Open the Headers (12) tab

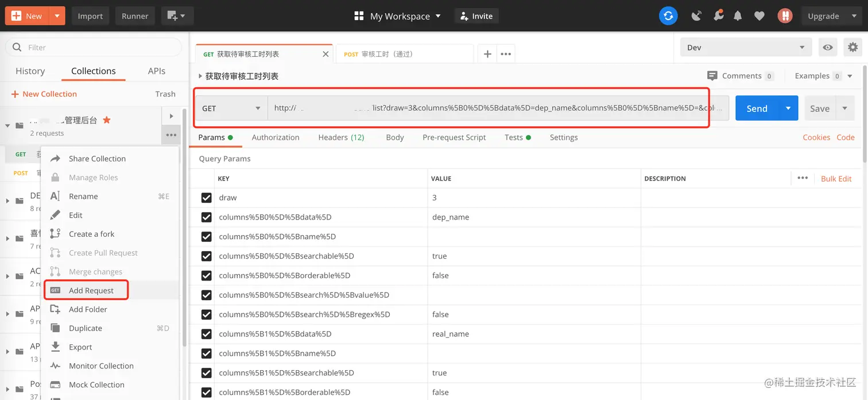(341, 137)
